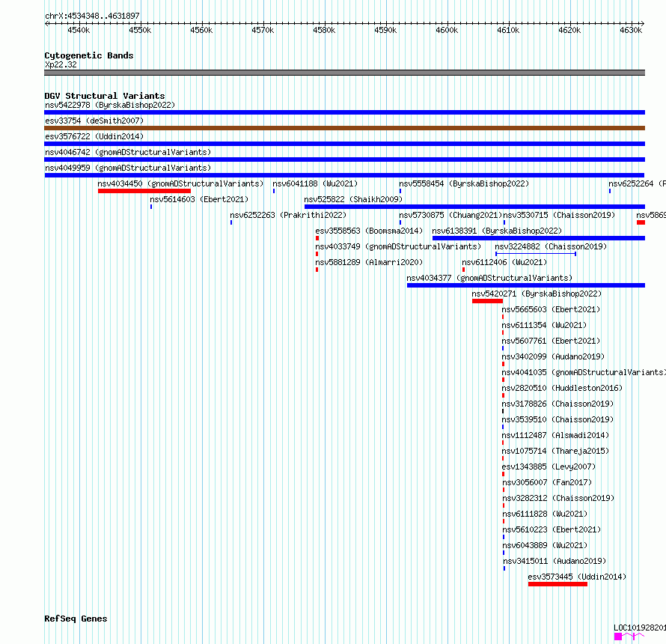Select the nsv3402099 (Audano2019) label
Screen dimensions: 666x644
click(553, 356)
